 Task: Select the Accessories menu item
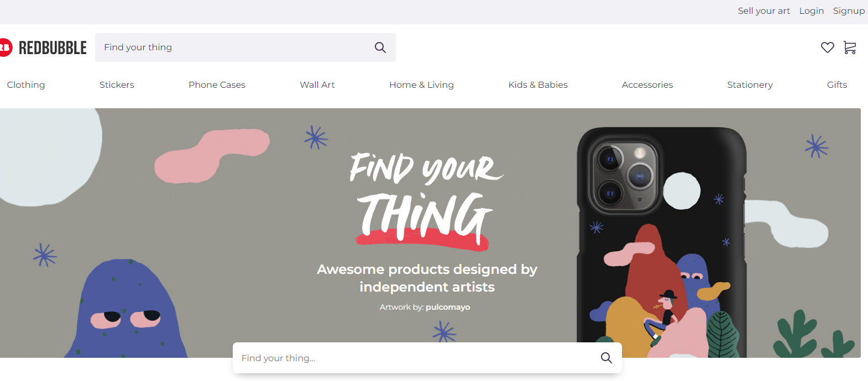click(x=647, y=84)
